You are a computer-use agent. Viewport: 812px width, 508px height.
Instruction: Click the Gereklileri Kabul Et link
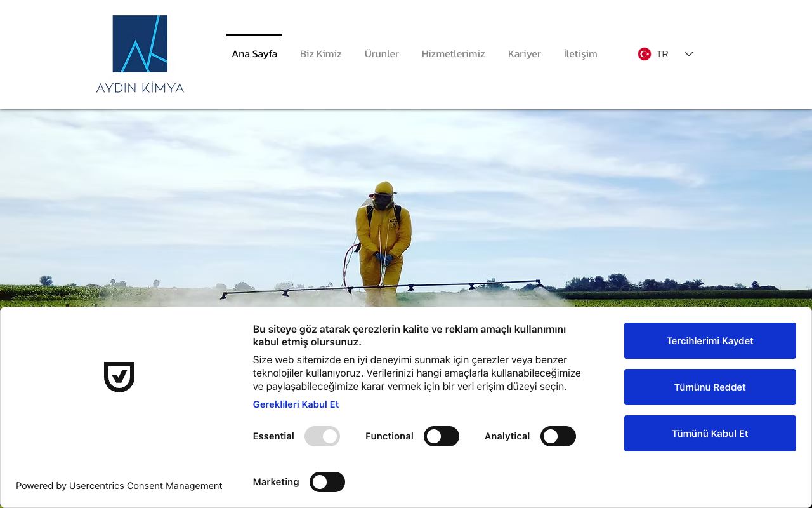[x=296, y=404]
